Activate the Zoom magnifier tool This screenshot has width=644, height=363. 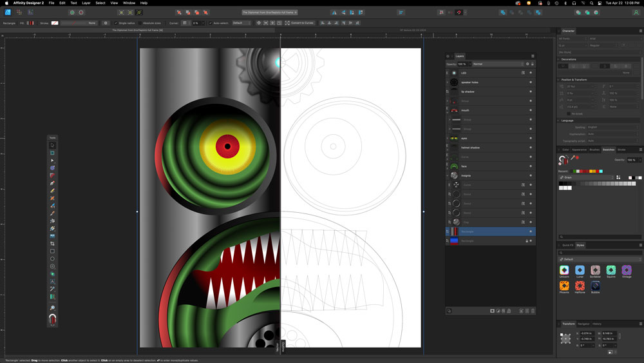tap(52, 308)
